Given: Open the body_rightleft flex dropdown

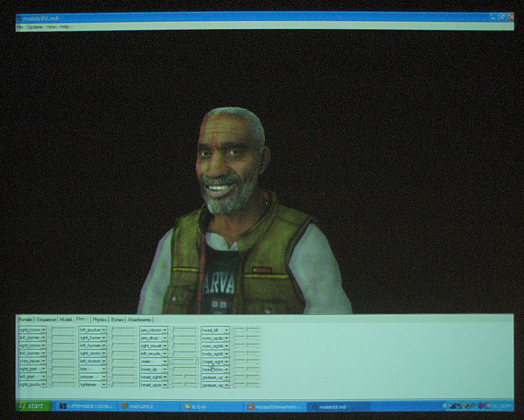Looking at the screenshot, I should pyautogui.click(x=215, y=354).
